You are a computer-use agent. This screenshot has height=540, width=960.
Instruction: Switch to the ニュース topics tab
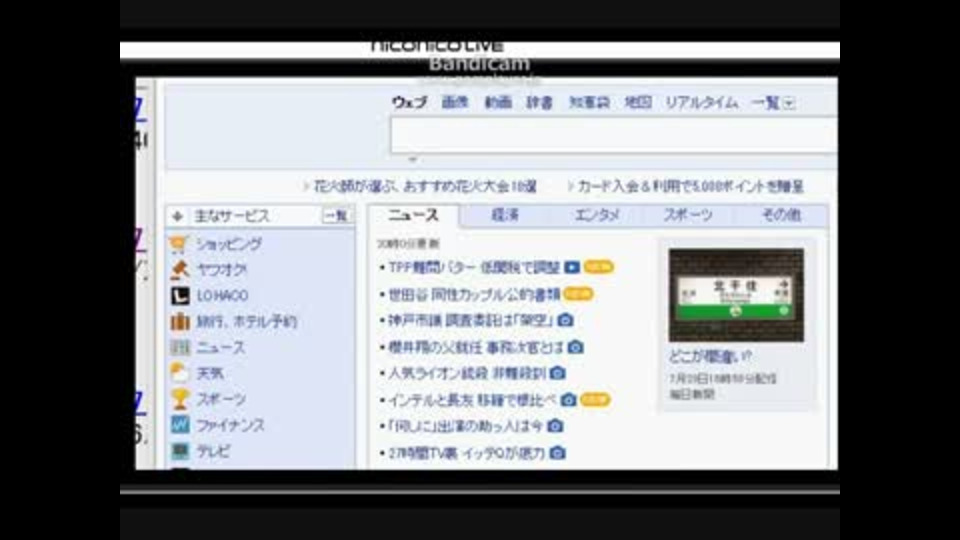pos(414,216)
